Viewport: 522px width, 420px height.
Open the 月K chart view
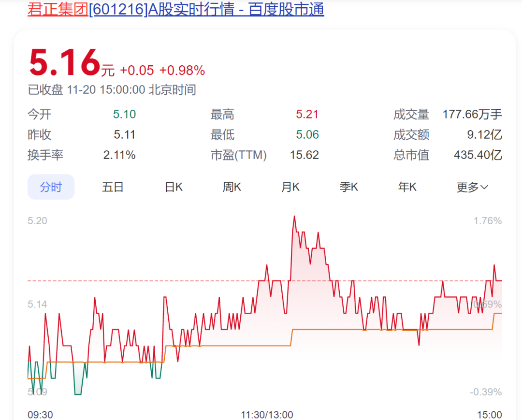[290, 187]
